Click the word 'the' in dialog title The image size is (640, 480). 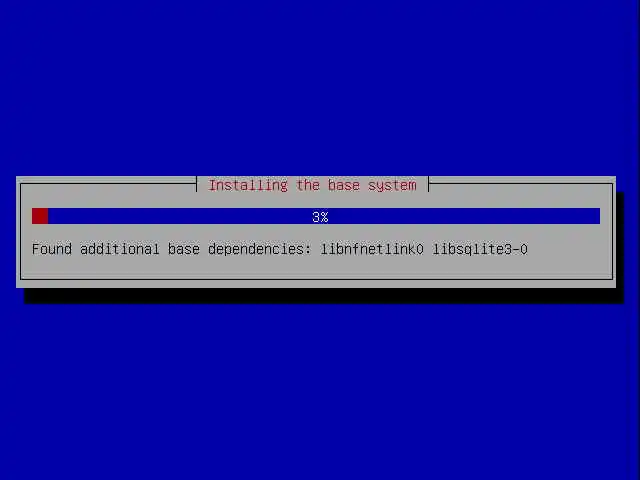(308, 185)
